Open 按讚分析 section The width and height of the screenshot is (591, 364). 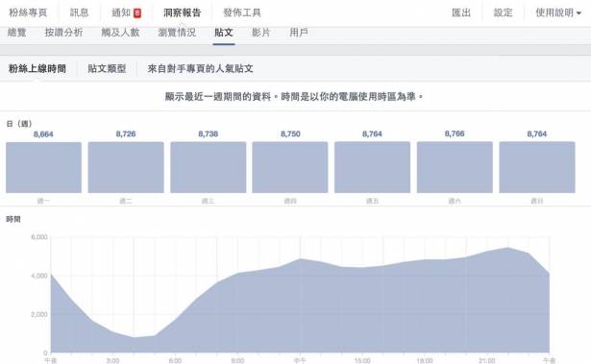click(x=63, y=33)
